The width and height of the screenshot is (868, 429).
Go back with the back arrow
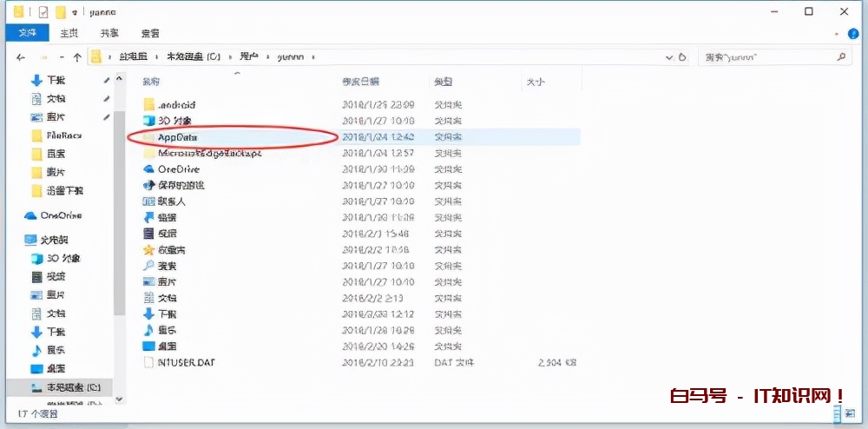21,57
